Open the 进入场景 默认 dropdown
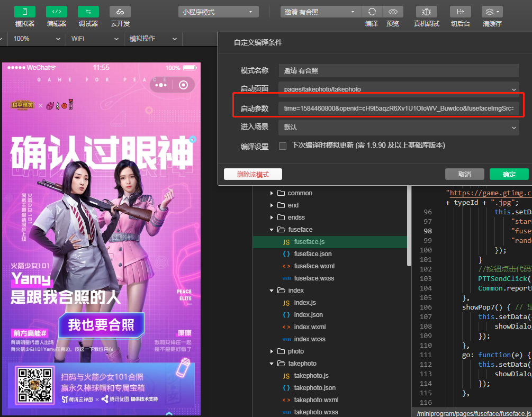Image resolution: width=532 pixels, height=417 pixels. click(x=399, y=127)
